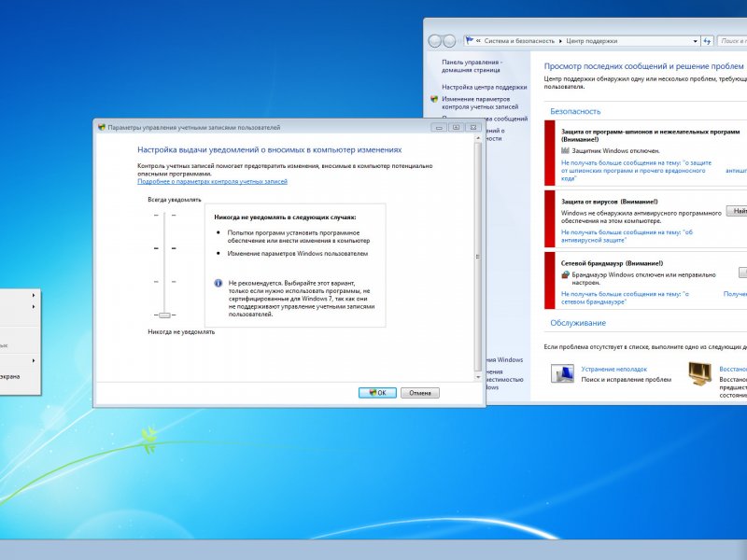Click the Windows Defender icon in the spyware section
747x560 pixels.
pos(566,150)
